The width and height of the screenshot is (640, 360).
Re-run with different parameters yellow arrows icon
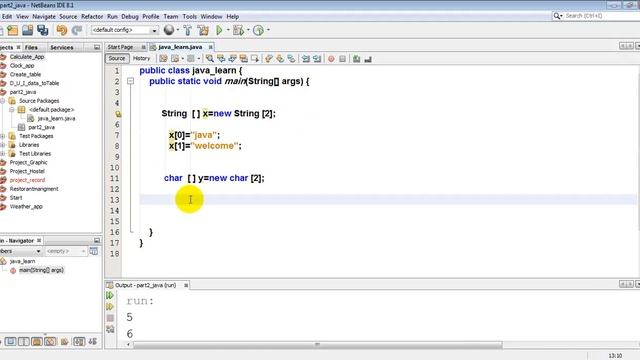click(x=110, y=307)
